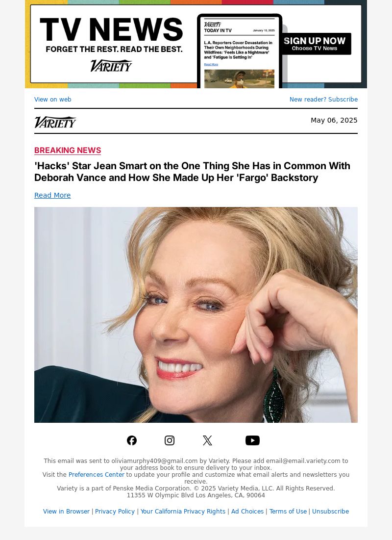Open the Terms of Use link
The width and height of the screenshot is (392, 540).
point(288,512)
